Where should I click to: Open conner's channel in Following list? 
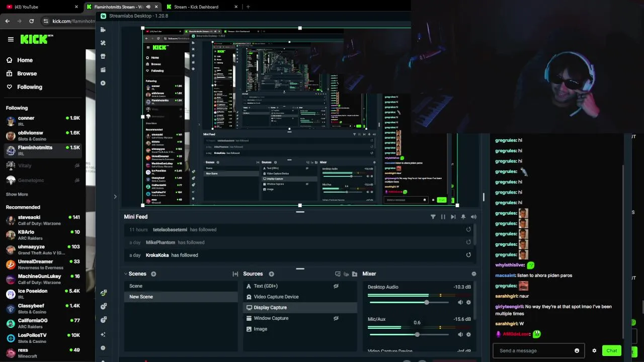[43, 121]
